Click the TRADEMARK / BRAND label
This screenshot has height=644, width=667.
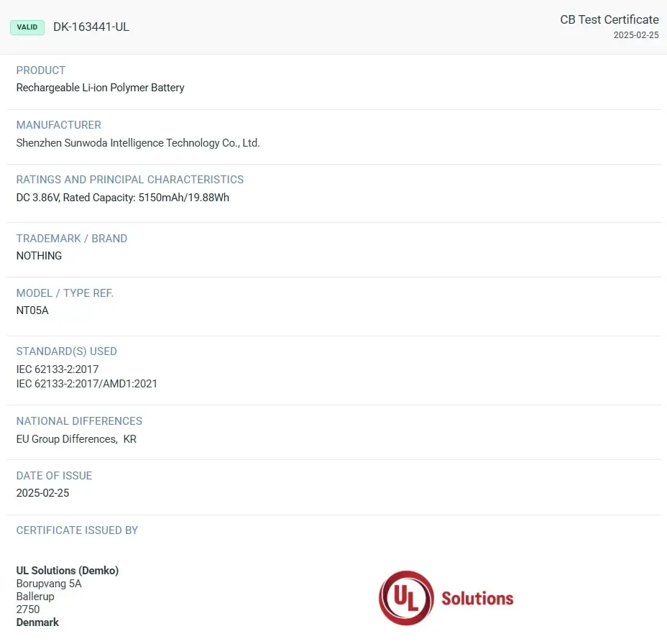[71, 238]
